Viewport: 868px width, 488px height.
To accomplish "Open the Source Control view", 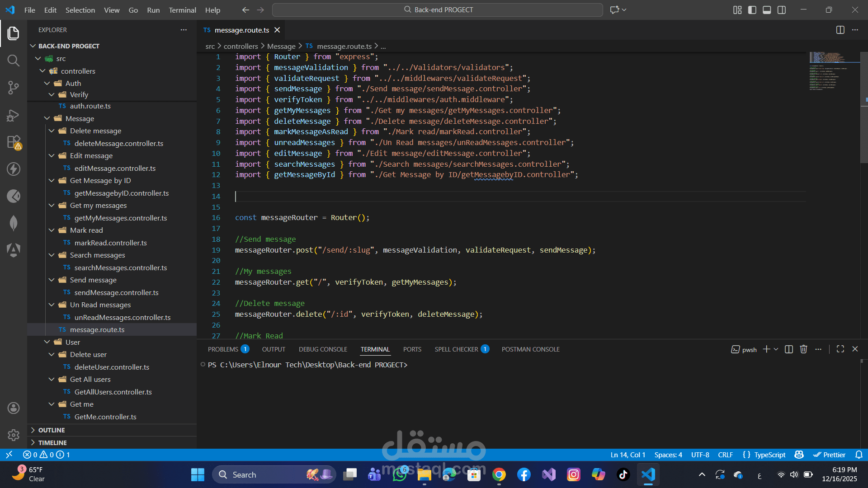I will pyautogui.click(x=13, y=88).
